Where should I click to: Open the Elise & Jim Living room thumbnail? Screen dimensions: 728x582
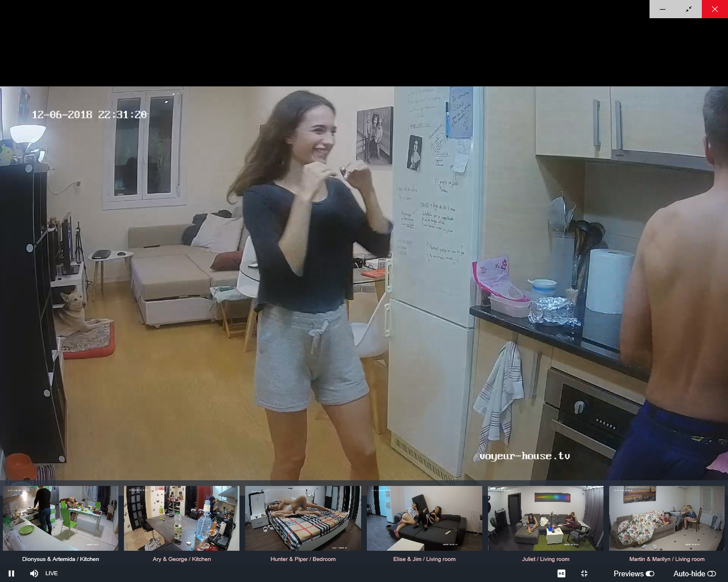pyautogui.click(x=424, y=518)
